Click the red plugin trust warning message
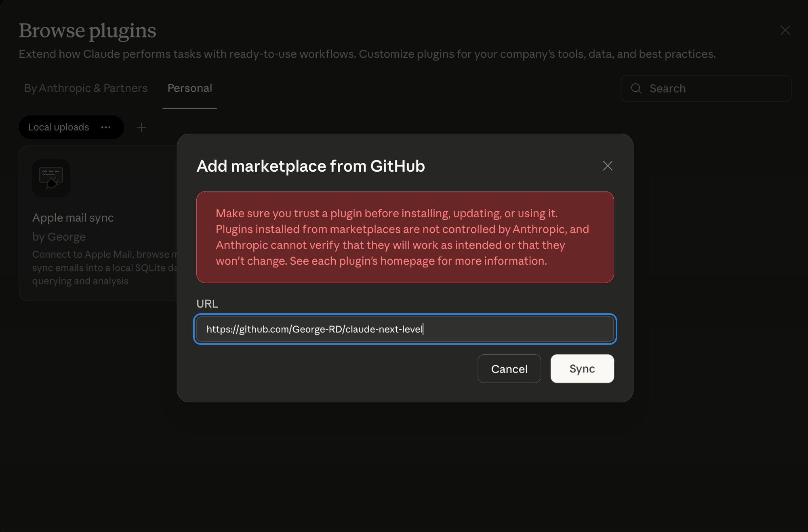The image size is (808, 532). 405,237
